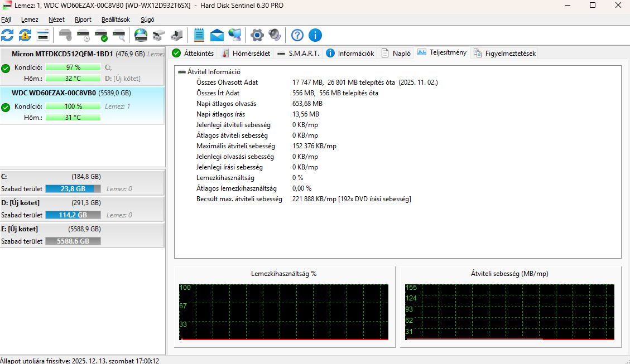Switch to the S.M.A.R.T. tab
Viewport: 630px width, 364px height.
[x=298, y=54]
